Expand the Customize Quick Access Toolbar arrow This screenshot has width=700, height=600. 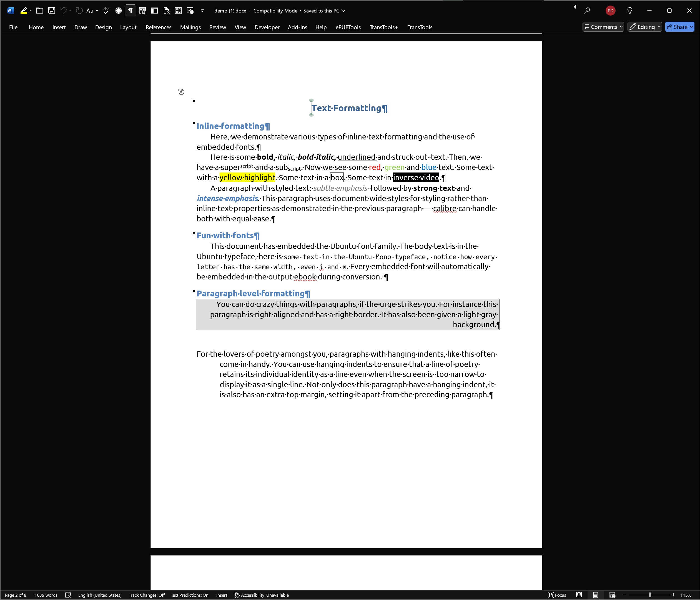(202, 11)
